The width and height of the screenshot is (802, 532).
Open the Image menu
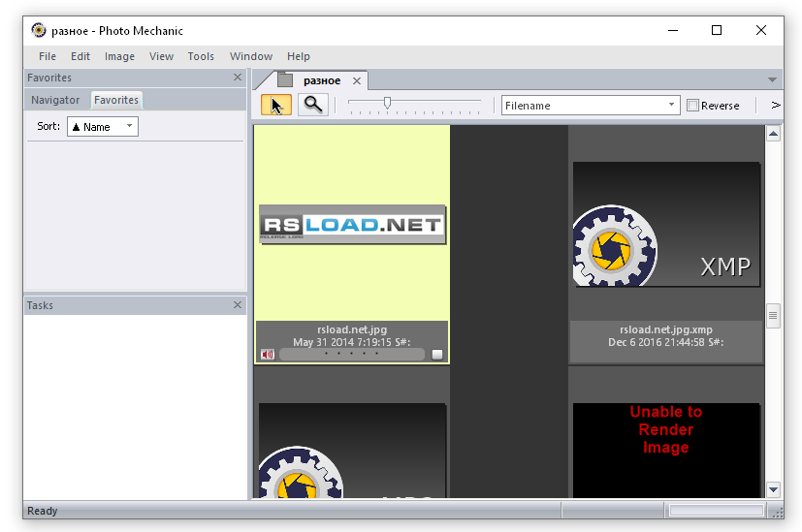coord(119,56)
